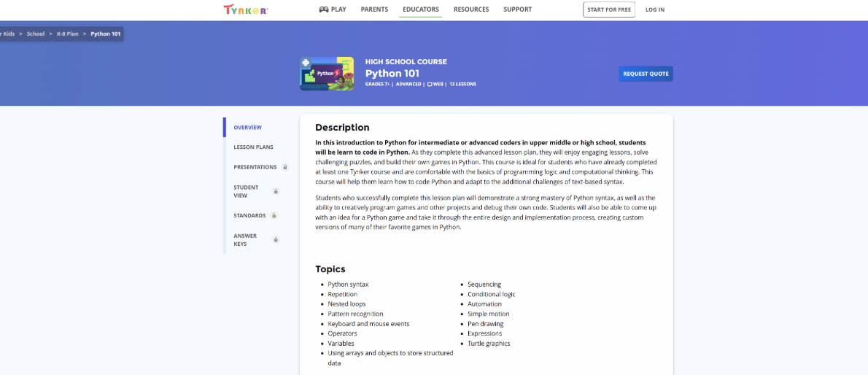Viewport: 868px width, 375px height.
Task: Click the WEB monitor icon in course header
Action: tap(430, 84)
